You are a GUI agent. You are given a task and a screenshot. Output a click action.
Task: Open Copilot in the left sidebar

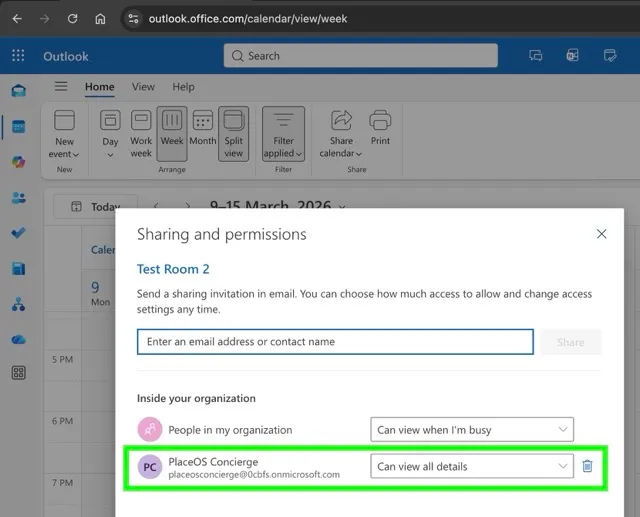[x=18, y=162]
